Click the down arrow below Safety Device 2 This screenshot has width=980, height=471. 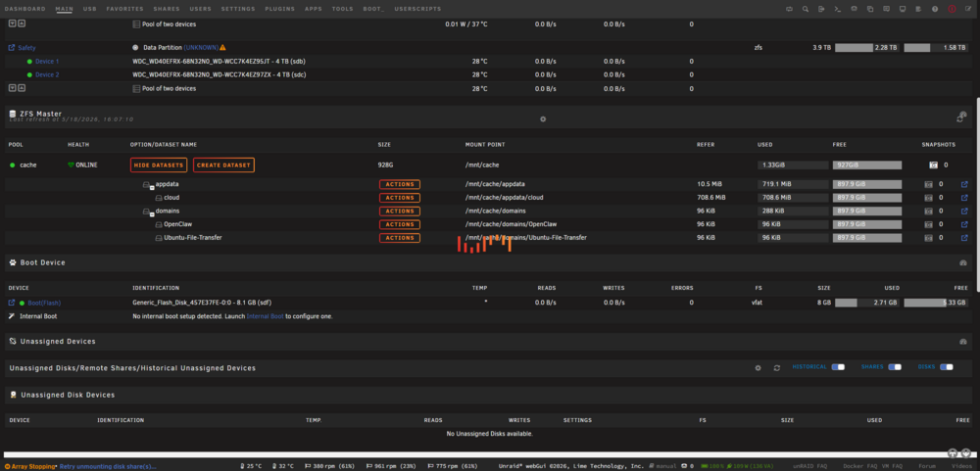coord(12,89)
